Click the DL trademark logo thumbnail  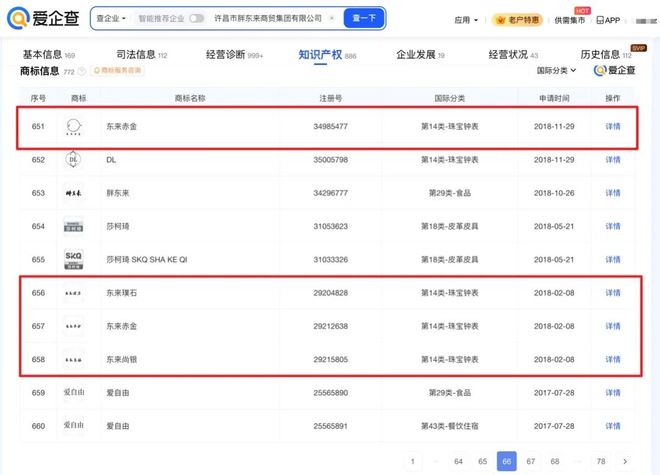click(x=73, y=160)
